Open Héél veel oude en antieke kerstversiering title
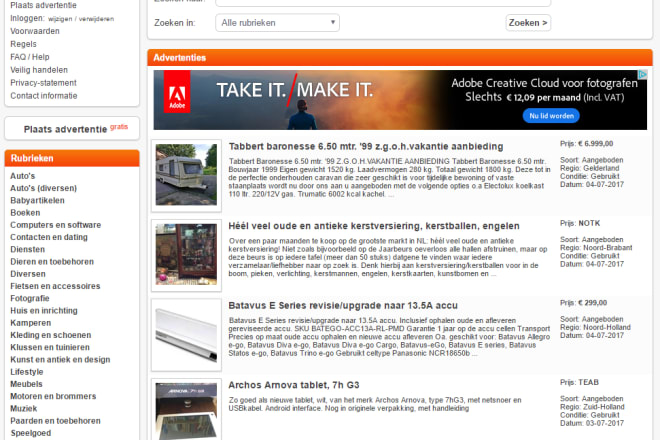Viewport: 660px width, 440px height. (374, 226)
